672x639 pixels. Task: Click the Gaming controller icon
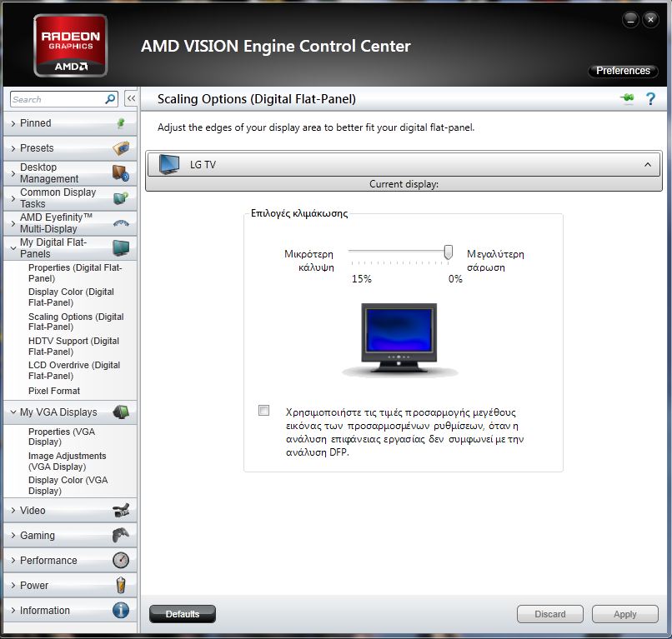pyautogui.click(x=121, y=535)
